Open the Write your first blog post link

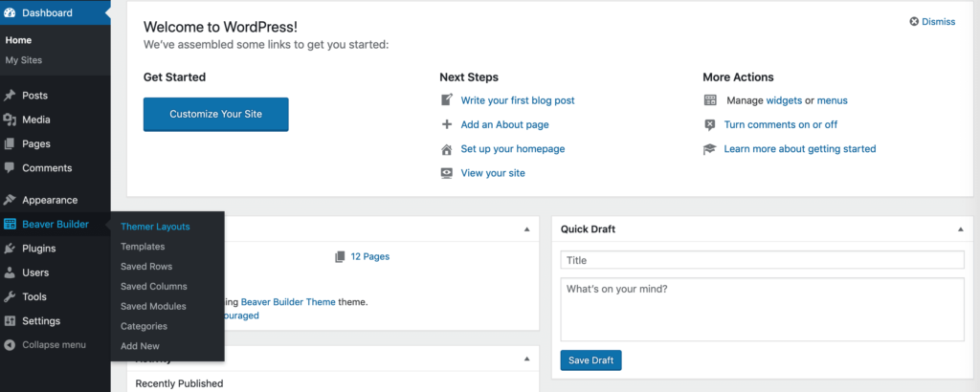pyautogui.click(x=518, y=99)
